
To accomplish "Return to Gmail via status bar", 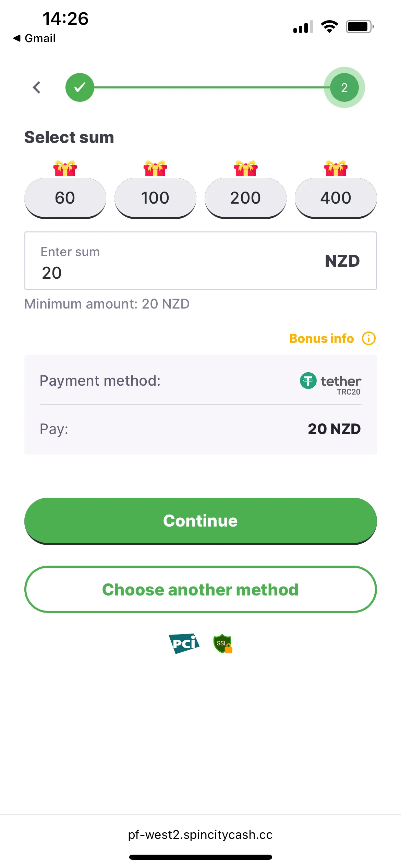I will pos(34,38).
